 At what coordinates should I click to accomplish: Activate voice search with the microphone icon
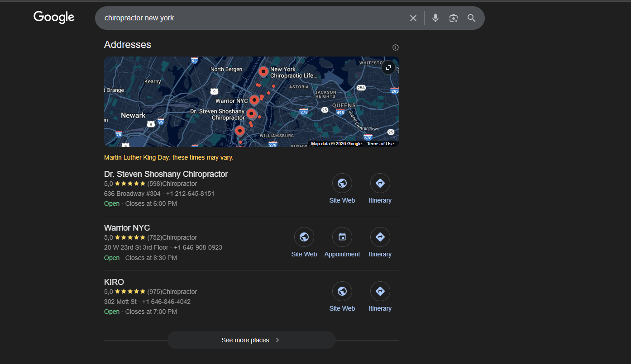[435, 18]
